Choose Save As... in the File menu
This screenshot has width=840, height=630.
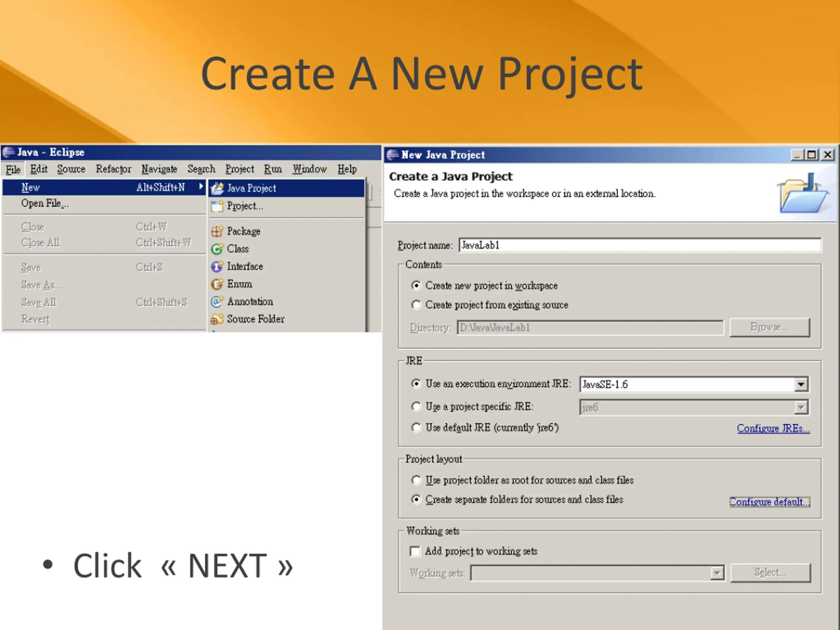tap(104, 285)
